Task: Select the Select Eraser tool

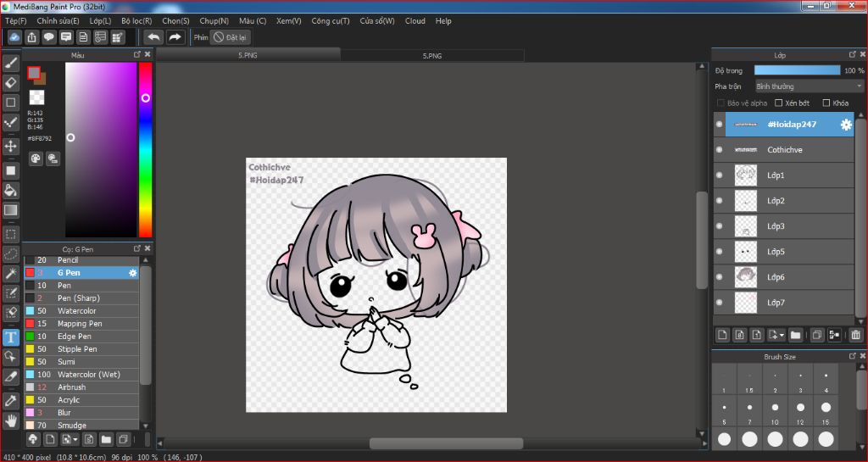Action: 10,313
